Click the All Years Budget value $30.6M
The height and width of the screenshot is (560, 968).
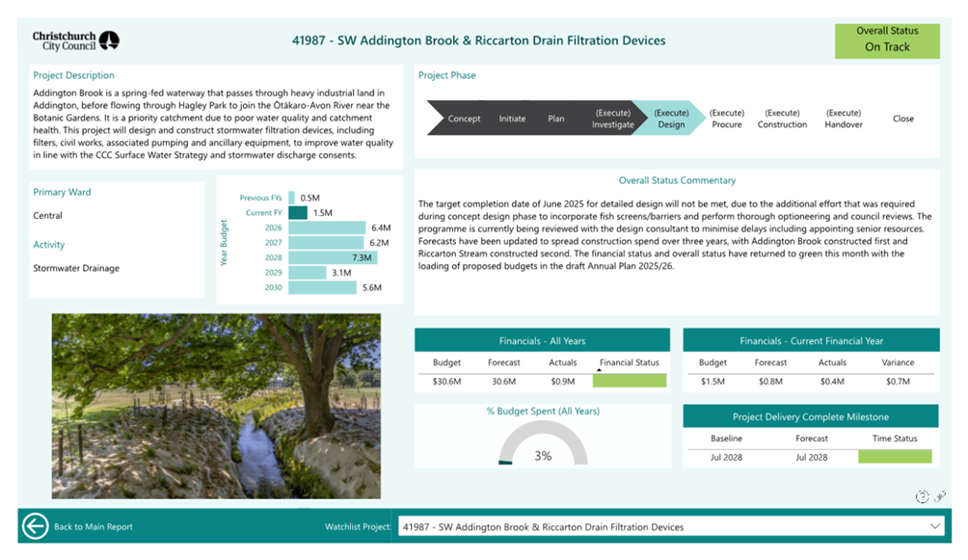click(446, 382)
